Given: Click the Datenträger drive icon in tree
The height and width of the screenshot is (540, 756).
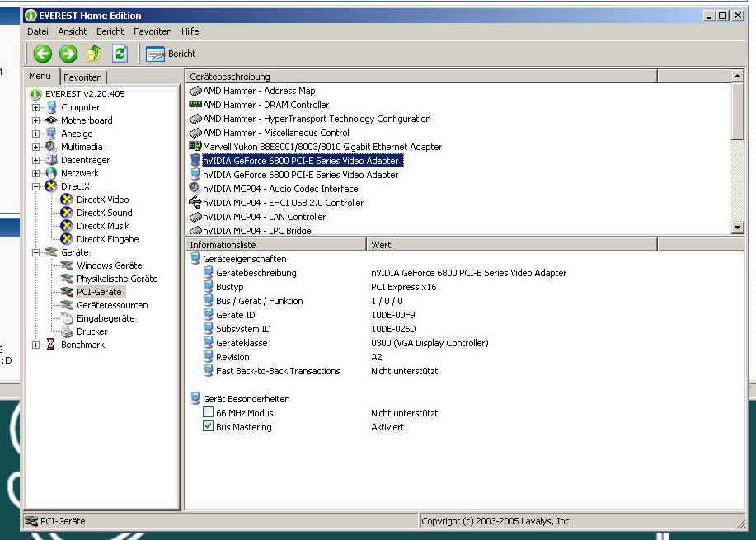Looking at the screenshot, I should (x=50, y=160).
